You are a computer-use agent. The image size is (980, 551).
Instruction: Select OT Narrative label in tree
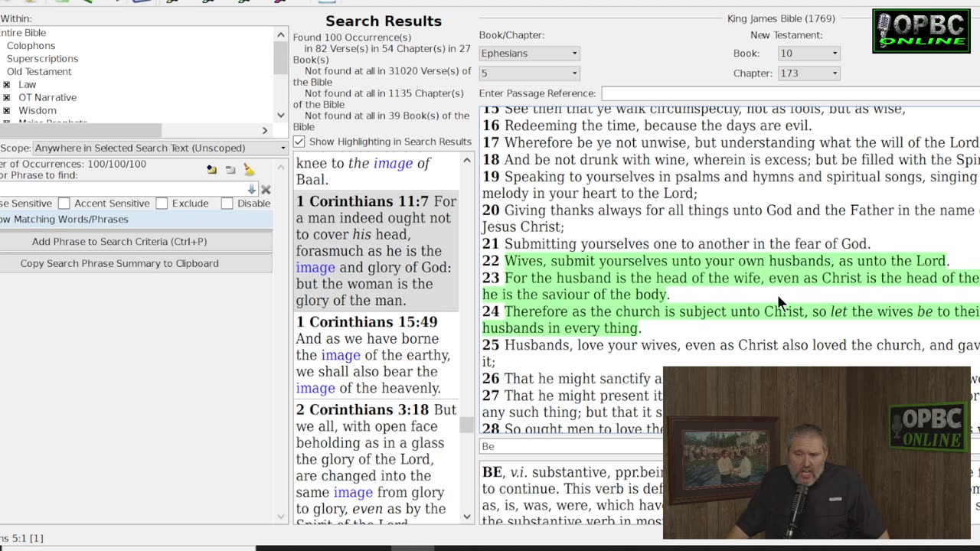pos(47,98)
